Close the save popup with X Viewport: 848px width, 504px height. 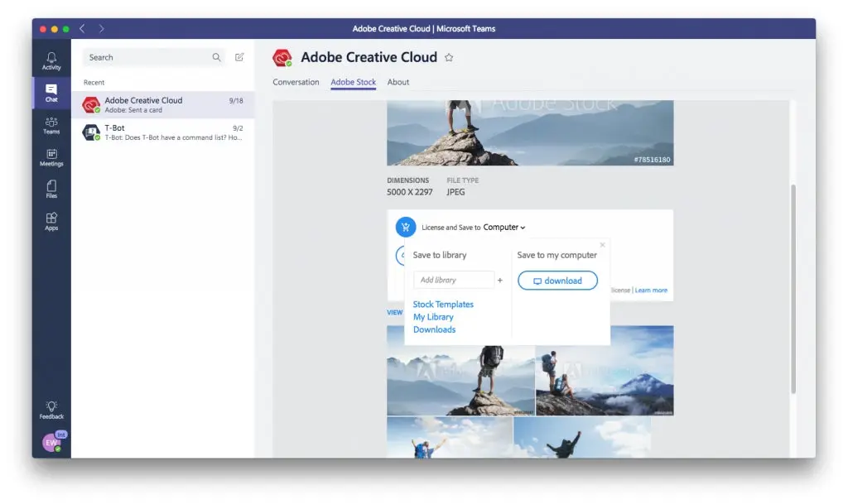(x=603, y=245)
